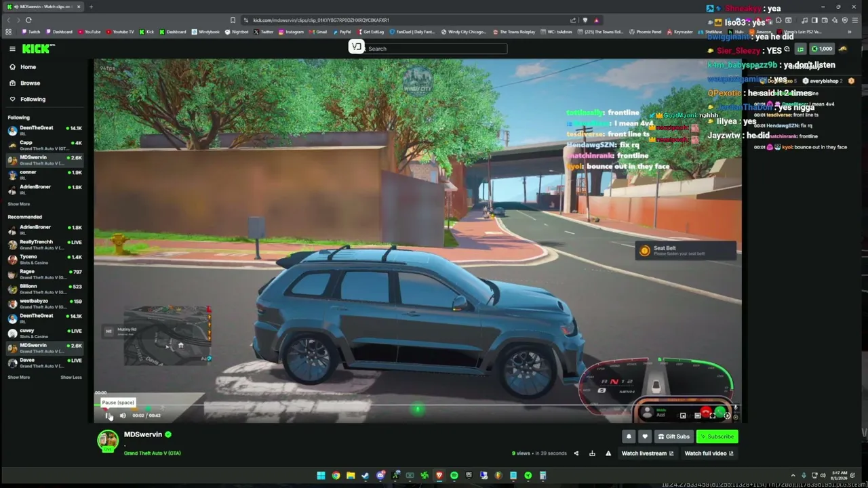This screenshot has height=488, width=868.
Task: Click Watch livestream link
Action: tap(648, 453)
